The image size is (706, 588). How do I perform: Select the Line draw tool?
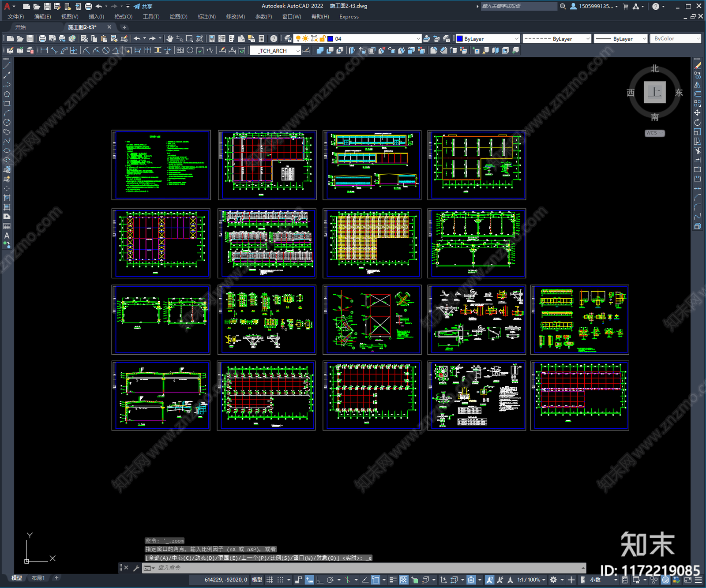click(x=7, y=65)
